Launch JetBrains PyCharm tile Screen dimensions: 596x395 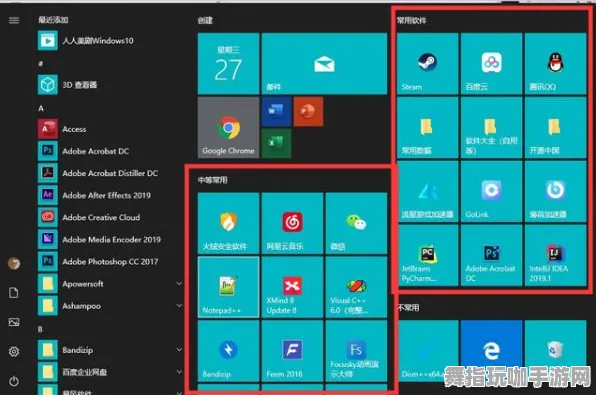pyautogui.click(x=427, y=255)
